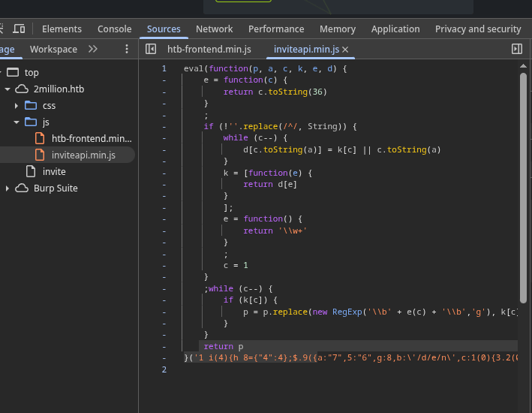Click the 'return p' code line
This screenshot has height=413, width=532.
click(224, 346)
